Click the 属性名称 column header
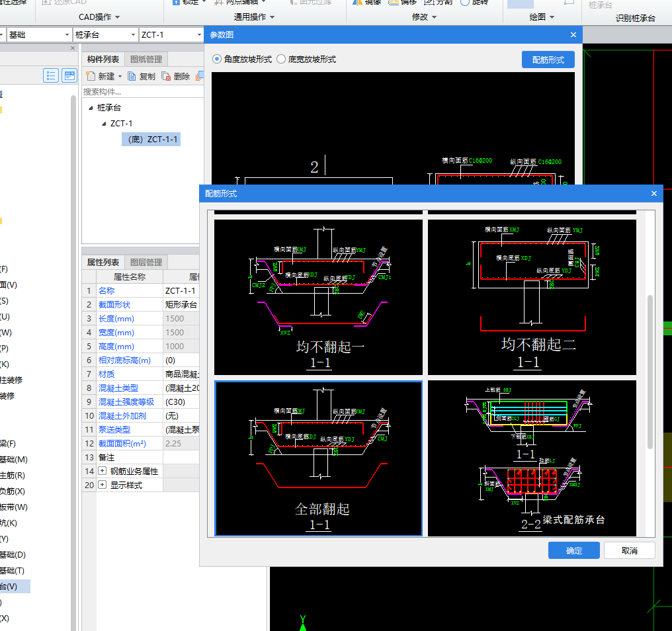The image size is (672, 631). (x=130, y=277)
